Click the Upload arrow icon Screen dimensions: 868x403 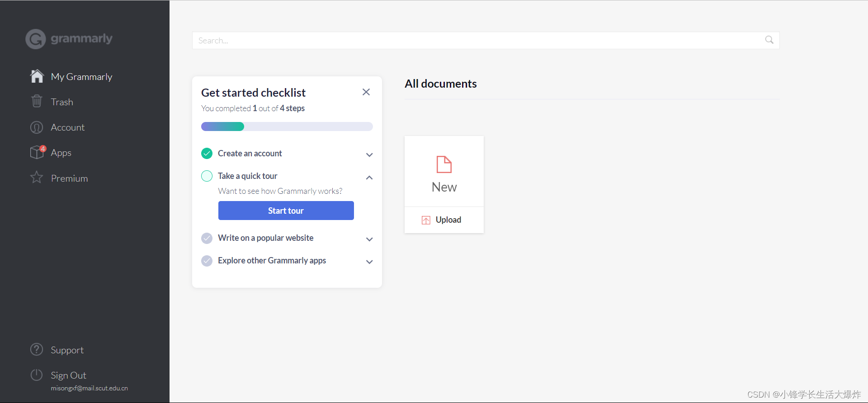coord(426,220)
